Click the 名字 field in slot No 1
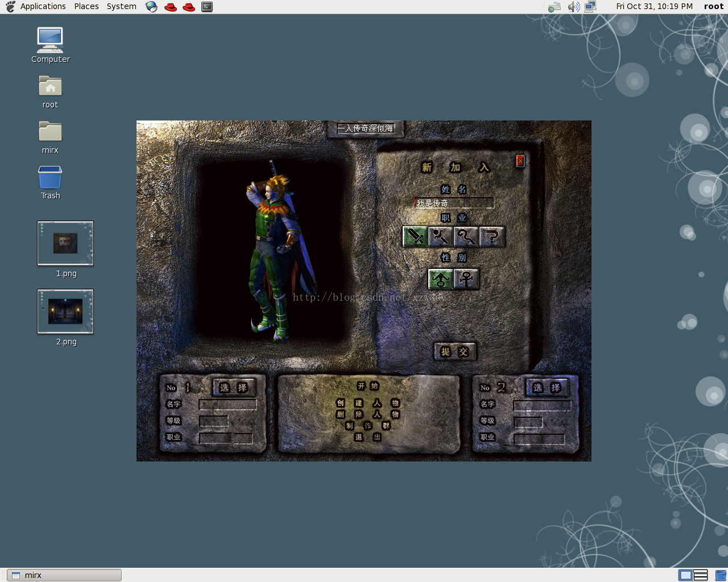728x582 pixels. pos(227,405)
